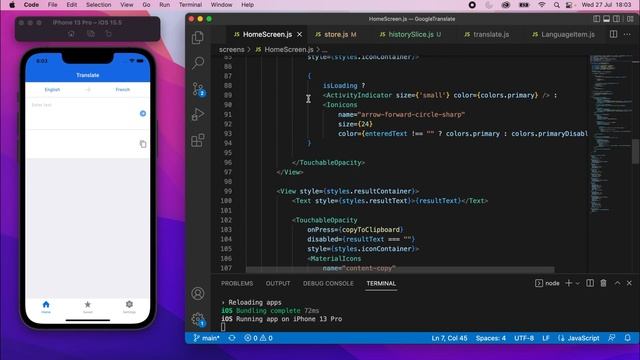Open notifications bell in status bar

tap(628, 338)
